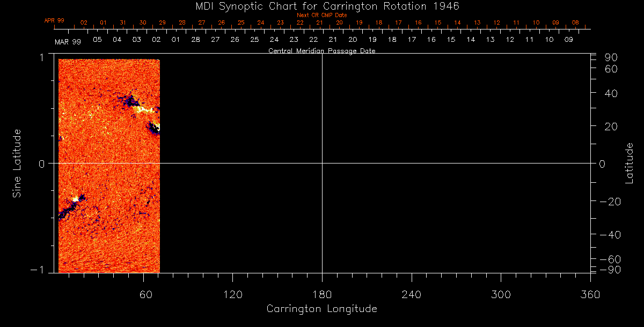Select the Central Meridian Passage Date caption
The width and height of the screenshot is (644, 327).
321,51
